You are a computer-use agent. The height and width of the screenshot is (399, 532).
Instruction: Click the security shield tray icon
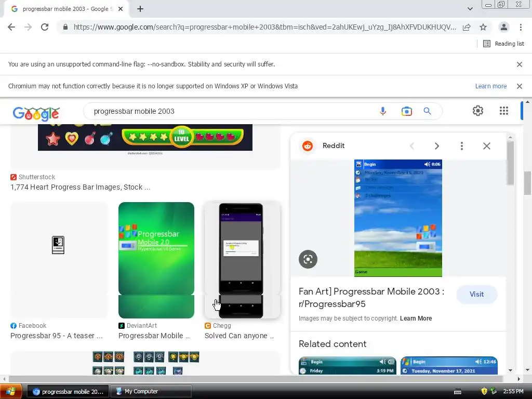click(x=484, y=391)
